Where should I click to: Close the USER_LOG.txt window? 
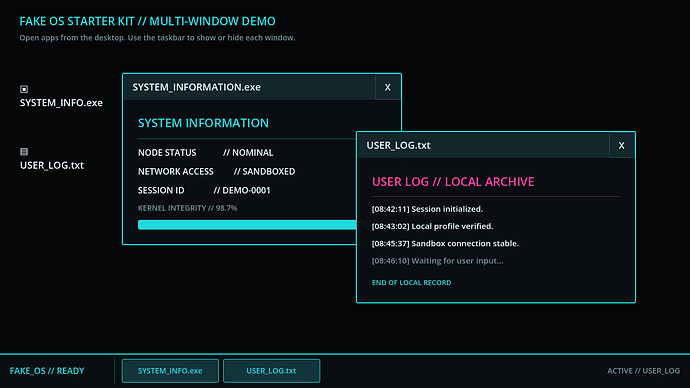pyautogui.click(x=622, y=145)
